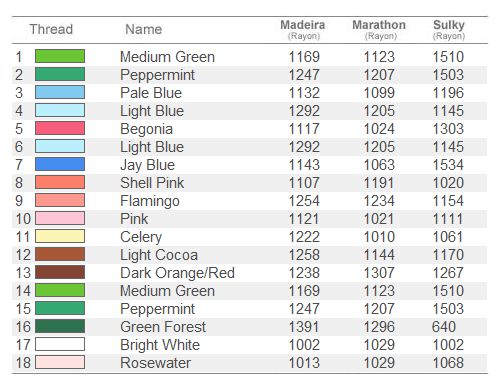
Task: Click the Thread column header
Action: pyautogui.click(x=51, y=29)
